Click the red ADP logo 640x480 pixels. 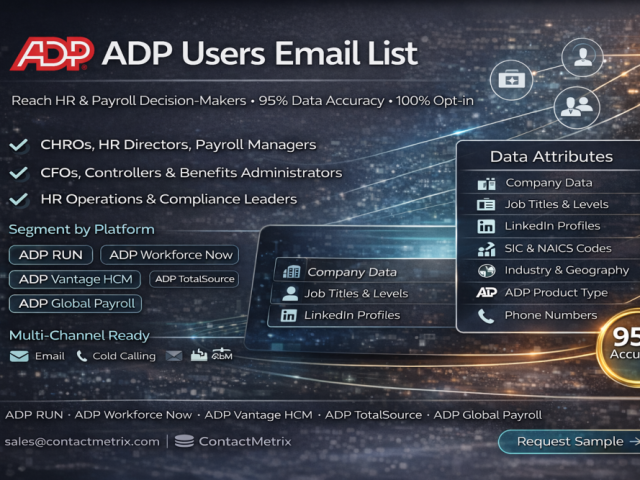click(x=52, y=53)
